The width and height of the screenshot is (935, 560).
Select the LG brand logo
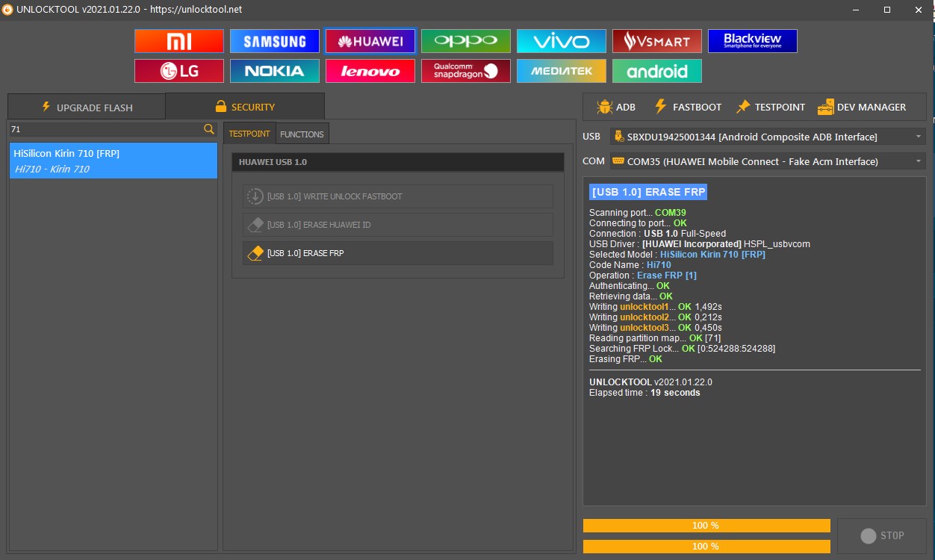click(x=179, y=71)
